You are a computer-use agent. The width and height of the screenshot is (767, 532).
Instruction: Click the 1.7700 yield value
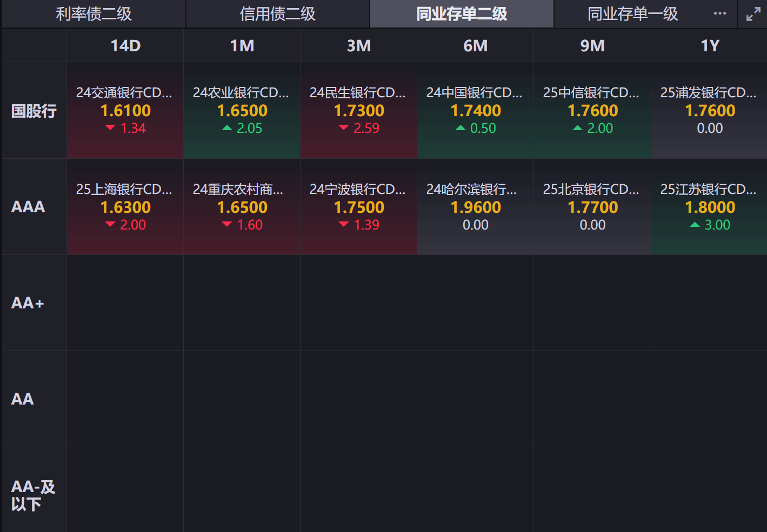pyautogui.click(x=592, y=207)
